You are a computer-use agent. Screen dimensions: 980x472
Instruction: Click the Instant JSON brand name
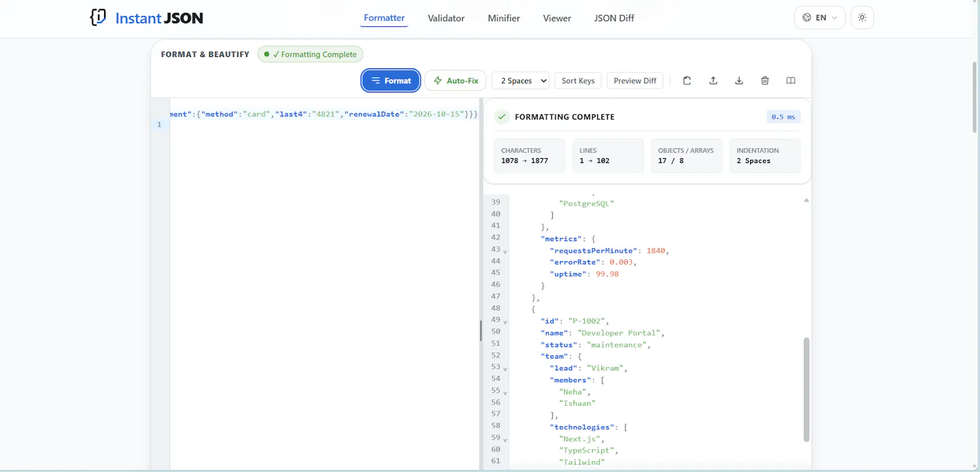pos(159,18)
